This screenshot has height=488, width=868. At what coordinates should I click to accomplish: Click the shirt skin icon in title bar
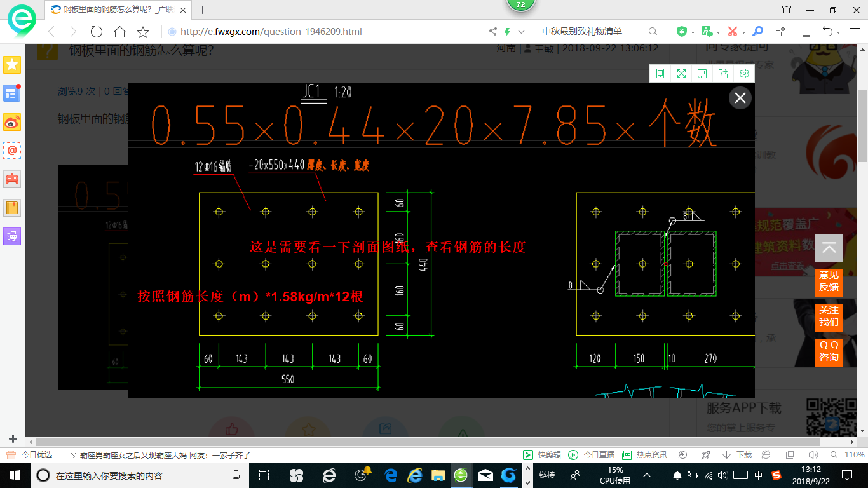click(x=787, y=10)
